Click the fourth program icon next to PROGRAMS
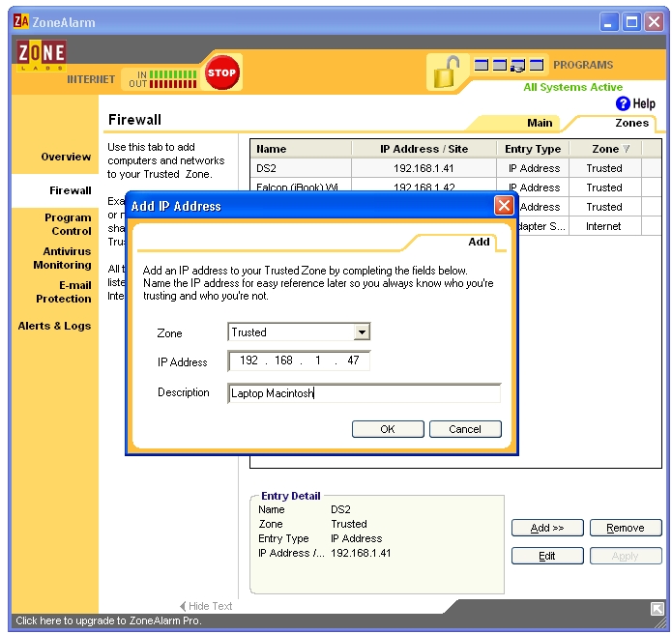Screen dimensions: 672x634 pos(536,65)
